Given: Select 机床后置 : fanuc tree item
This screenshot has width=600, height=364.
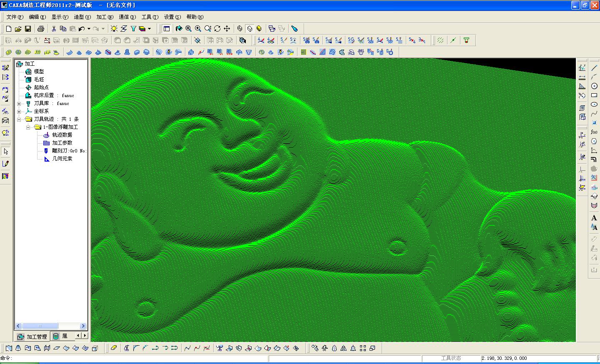Looking at the screenshot, I should point(54,95).
